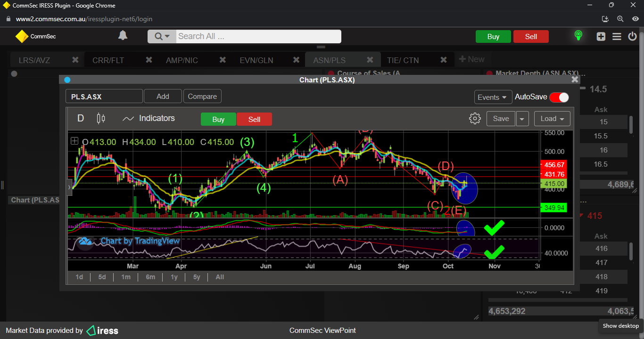
Task: Click the add widget plus icon
Action: [601, 36]
